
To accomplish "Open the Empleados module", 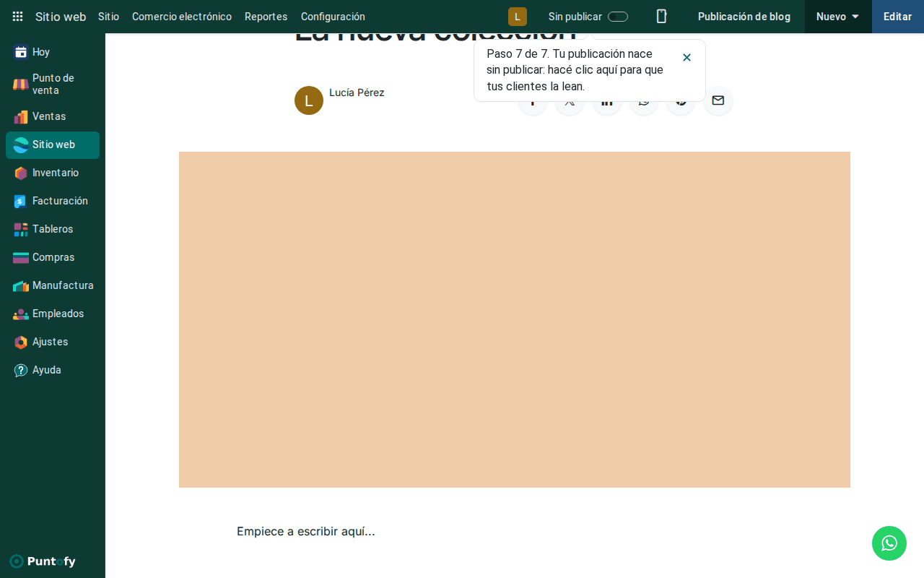I will 53,314.
